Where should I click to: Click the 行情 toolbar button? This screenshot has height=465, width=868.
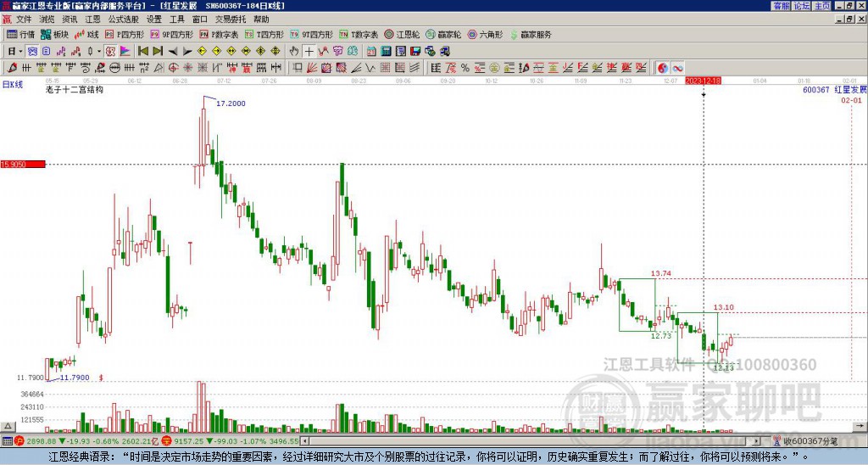click(x=21, y=34)
